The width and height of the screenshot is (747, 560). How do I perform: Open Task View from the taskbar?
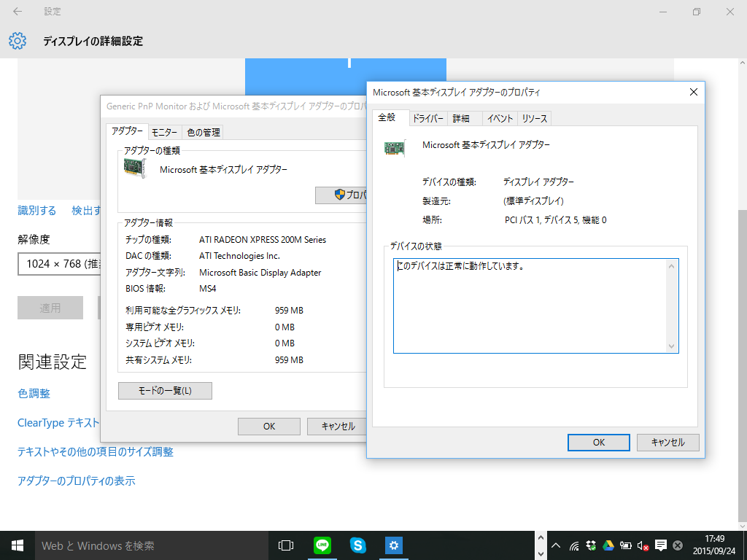coord(286,545)
